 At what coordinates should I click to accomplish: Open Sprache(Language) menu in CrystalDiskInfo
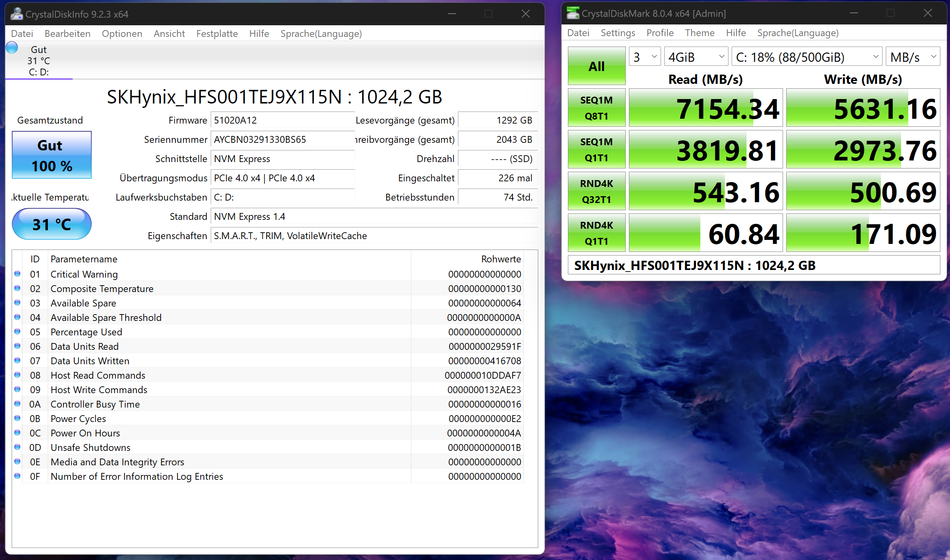click(321, 34)
